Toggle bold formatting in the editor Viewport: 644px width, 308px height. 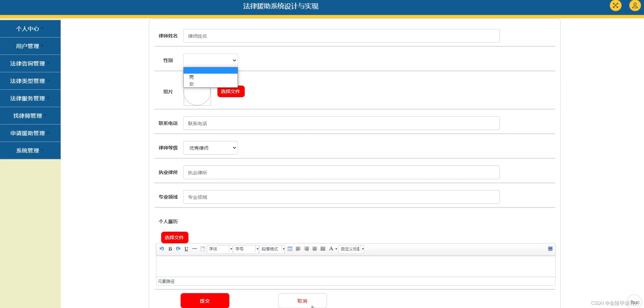170,249
